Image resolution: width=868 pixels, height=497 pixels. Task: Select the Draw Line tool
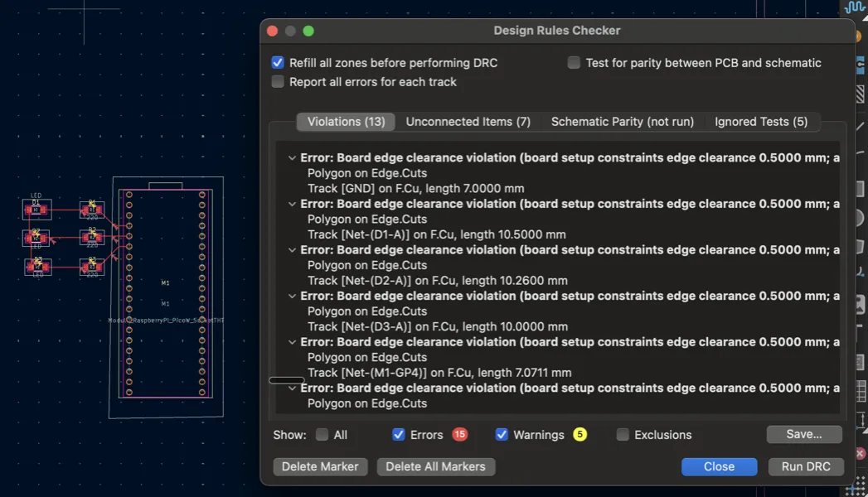coord(860,124)
